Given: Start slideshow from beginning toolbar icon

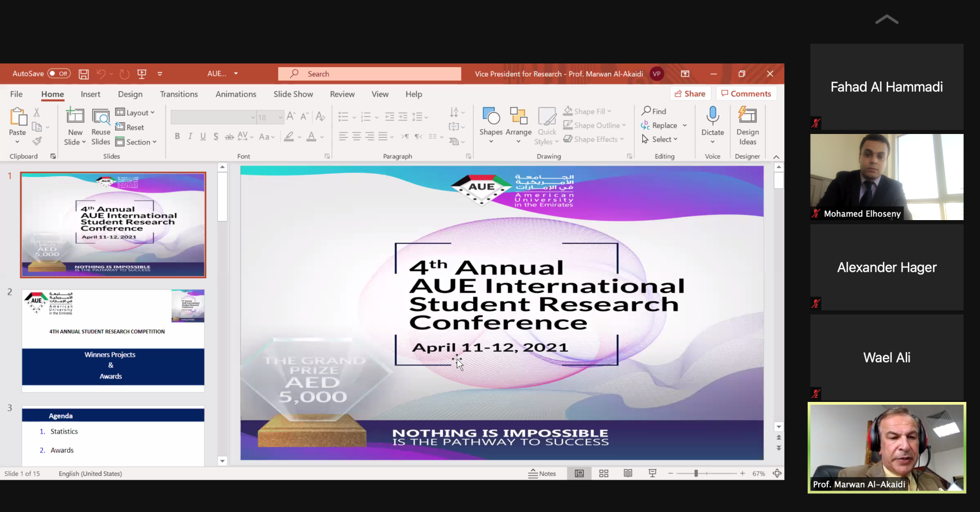Looking at the screenshot, I should pos(142,74).
